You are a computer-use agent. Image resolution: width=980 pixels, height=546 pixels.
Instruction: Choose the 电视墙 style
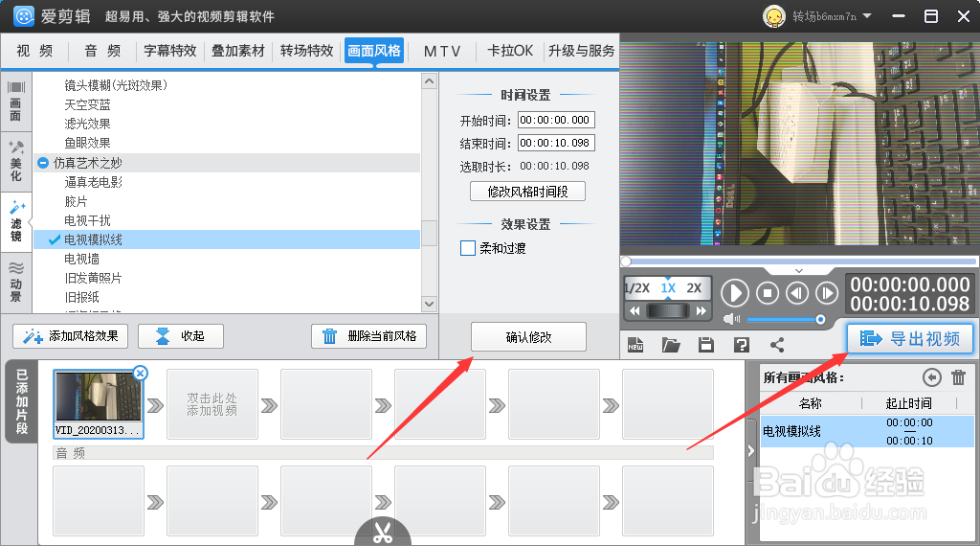[81, 259]
